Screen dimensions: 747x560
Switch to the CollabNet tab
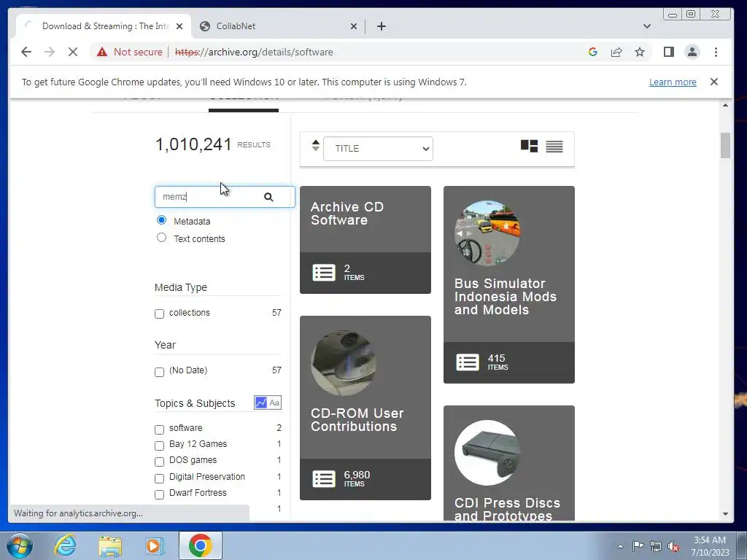point(278,26)
